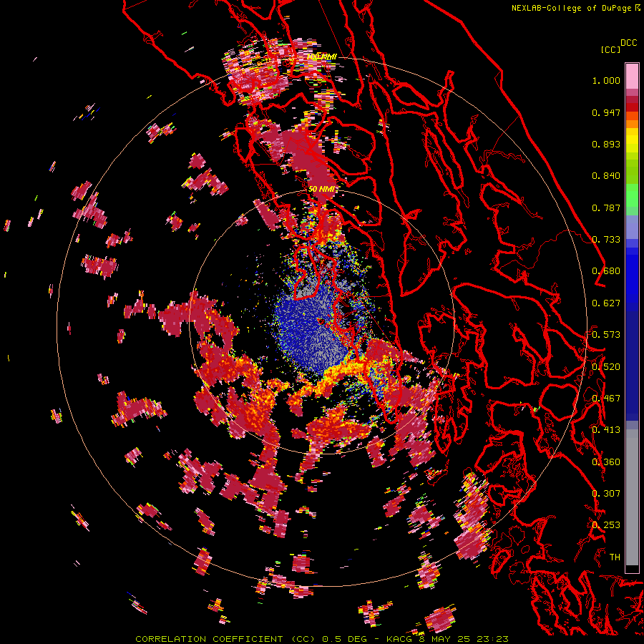The height and width of the screenshot is (644, 644).
Task: Select the 1.000 scale value
Action: [606, 80]
